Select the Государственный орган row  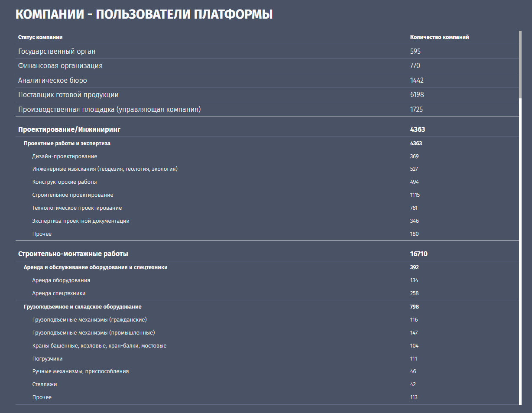[x=57, y=52]
